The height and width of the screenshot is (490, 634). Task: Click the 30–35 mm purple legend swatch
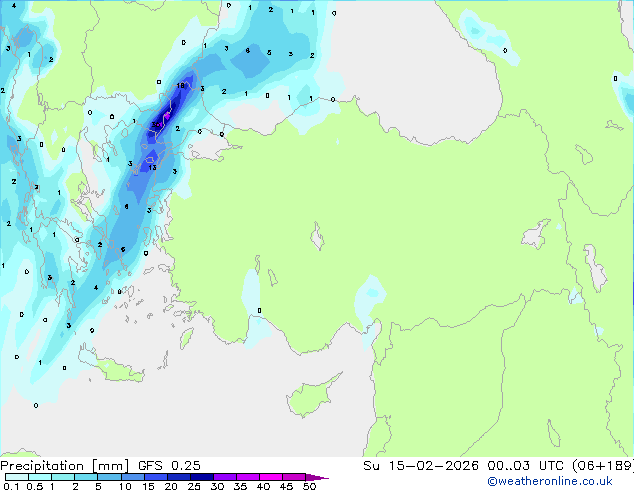[x=224, y=477]
